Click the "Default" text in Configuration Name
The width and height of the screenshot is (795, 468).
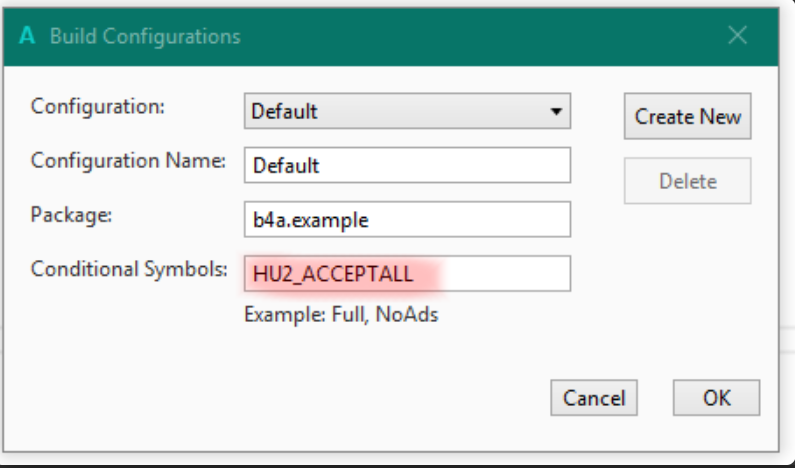tap(286, 166)
